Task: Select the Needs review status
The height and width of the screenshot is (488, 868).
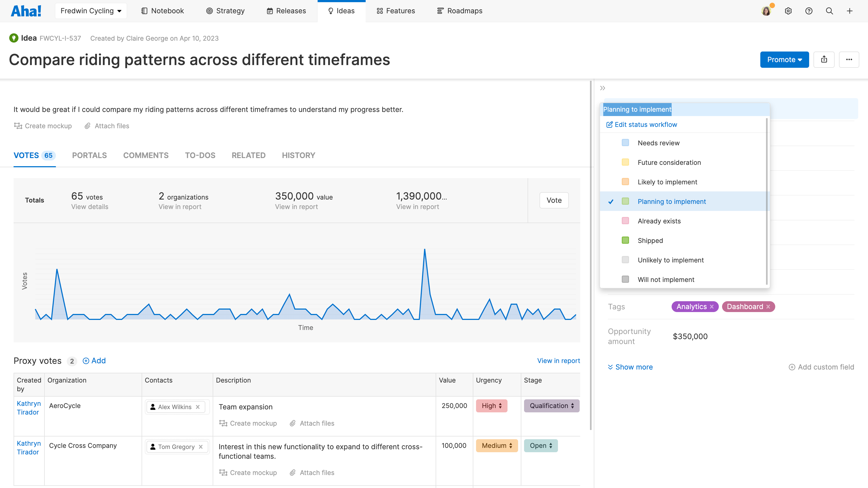Action: pos(658,143)
